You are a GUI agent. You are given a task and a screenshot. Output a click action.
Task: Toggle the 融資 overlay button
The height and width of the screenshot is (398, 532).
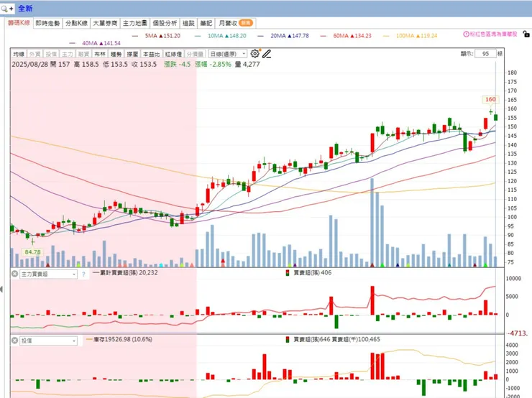coord(83,54)
